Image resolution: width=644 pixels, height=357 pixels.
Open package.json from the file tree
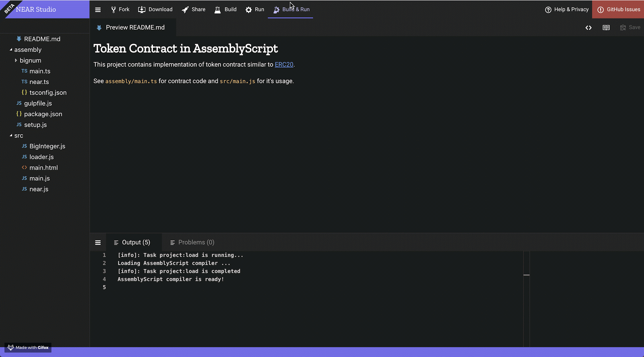43,114
